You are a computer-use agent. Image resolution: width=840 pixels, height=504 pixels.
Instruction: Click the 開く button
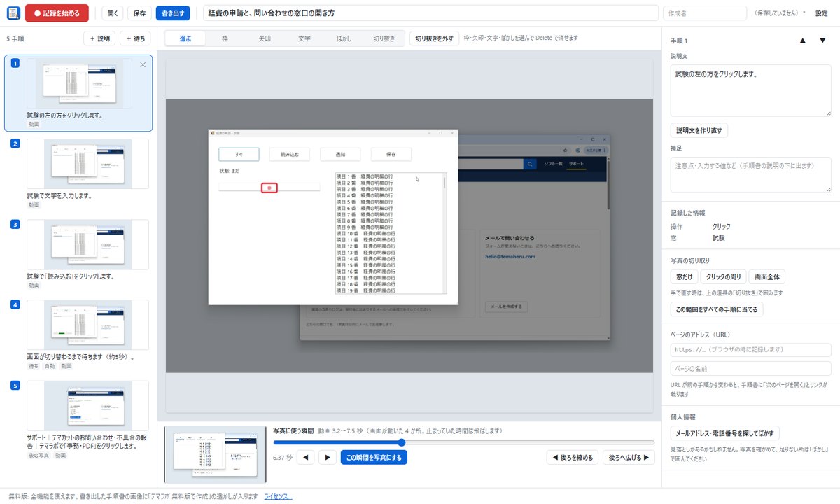click(113, 13)
